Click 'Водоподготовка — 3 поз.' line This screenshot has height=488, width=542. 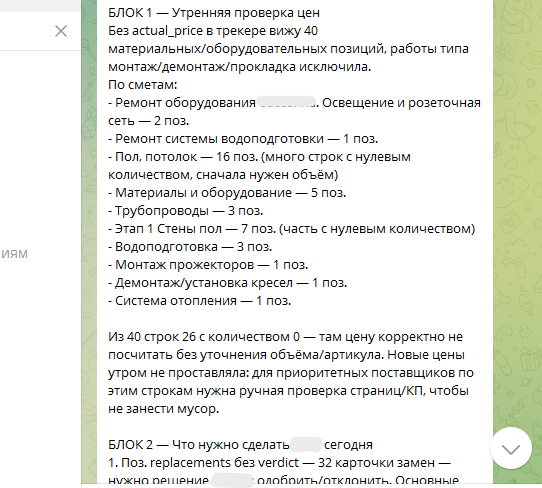click(190, 247)
